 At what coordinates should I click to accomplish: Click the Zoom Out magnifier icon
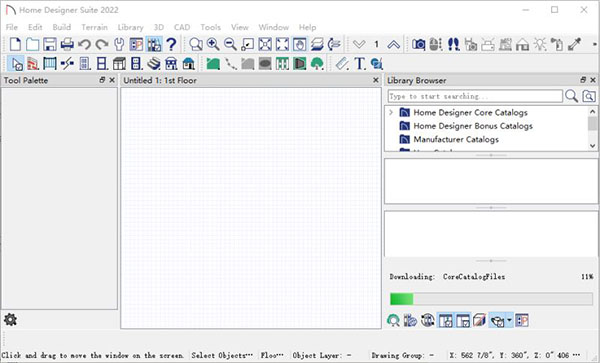pyautogui.click(x=230, y=44)
